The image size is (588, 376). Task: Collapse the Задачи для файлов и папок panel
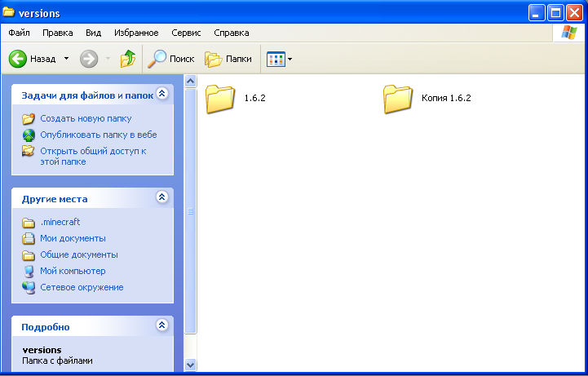click(x=162, y=93)
